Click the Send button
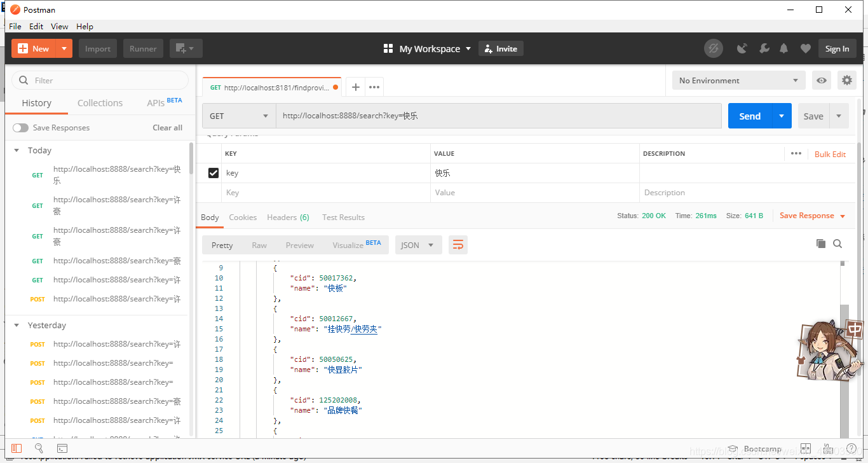This screenshot has width=868, height=463. tap(750, 116)
